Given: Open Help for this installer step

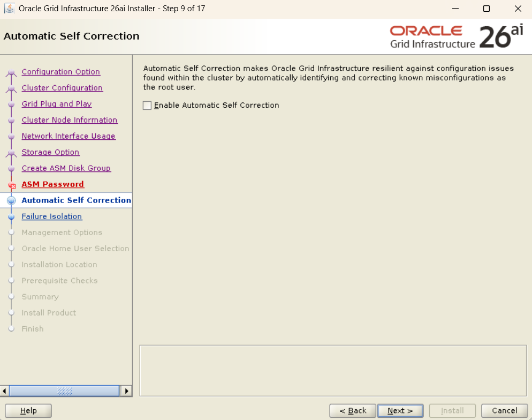Looking at the screenshot, I should coord(28,411).
